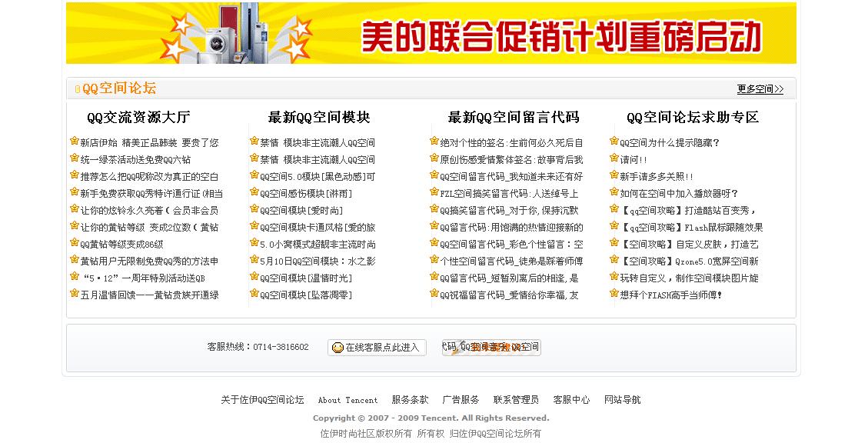Screen dimensions: 868x443
Task: Select the star icon next to "如何在空间中加入播放器呀?"
Action: coord(614,192)
